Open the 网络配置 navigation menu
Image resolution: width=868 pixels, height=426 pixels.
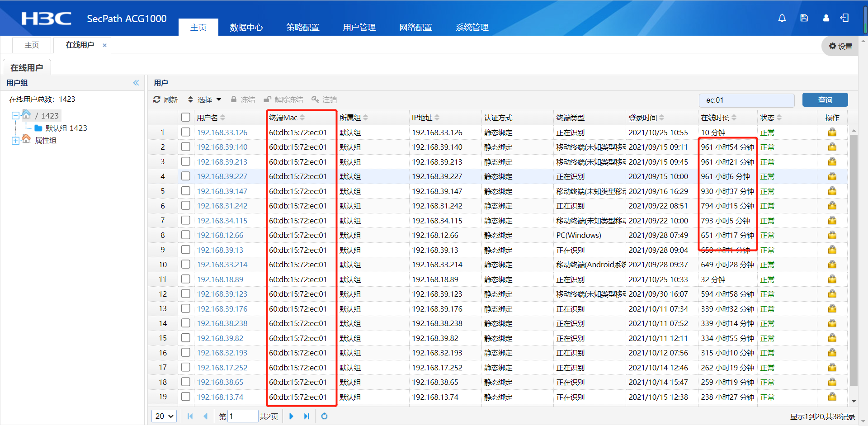[x=416, y=27]
